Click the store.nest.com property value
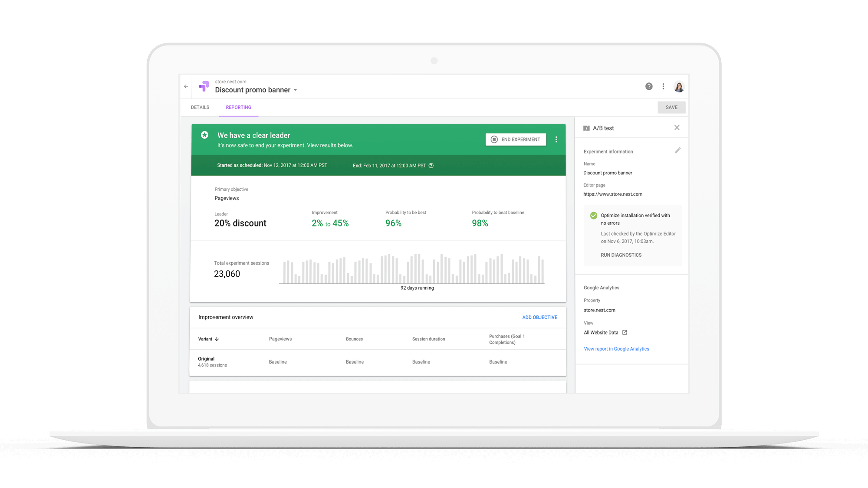The image size is (868, 488). 599,310
